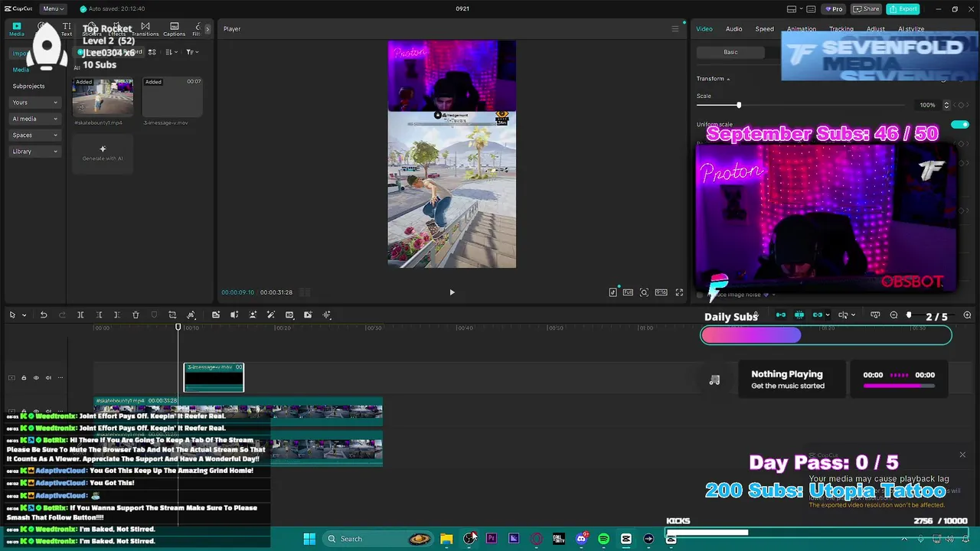980x551 pixels.
Task: Open File Explorer from the taskbar
Action: pos(446,539)
